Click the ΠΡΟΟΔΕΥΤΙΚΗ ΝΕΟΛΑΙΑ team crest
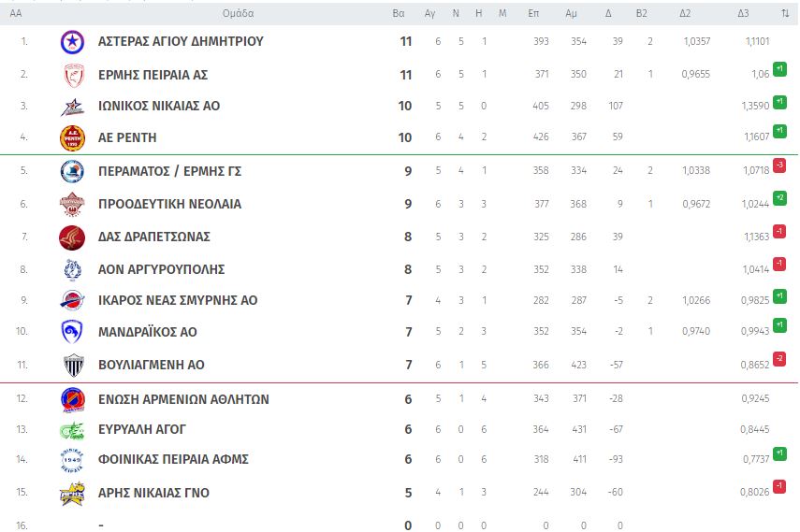The height and width of the screenshot is (532, 800). tap(72, 204)
